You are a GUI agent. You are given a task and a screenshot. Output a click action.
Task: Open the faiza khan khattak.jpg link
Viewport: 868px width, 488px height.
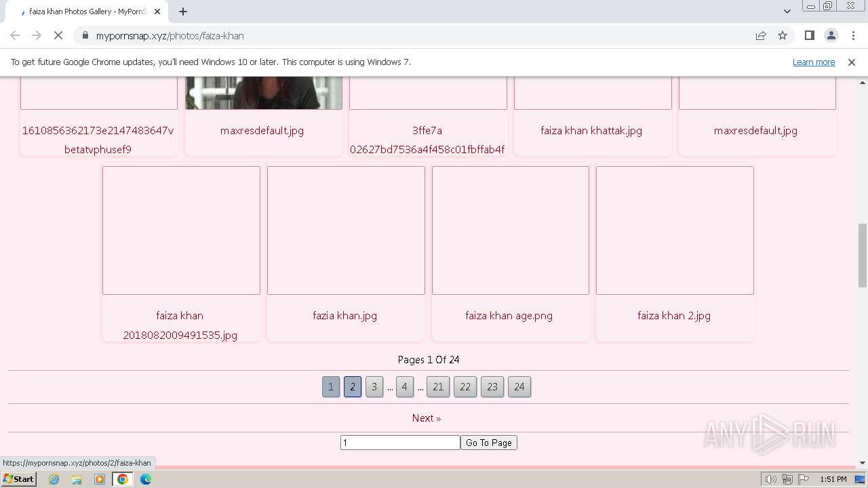591,131
